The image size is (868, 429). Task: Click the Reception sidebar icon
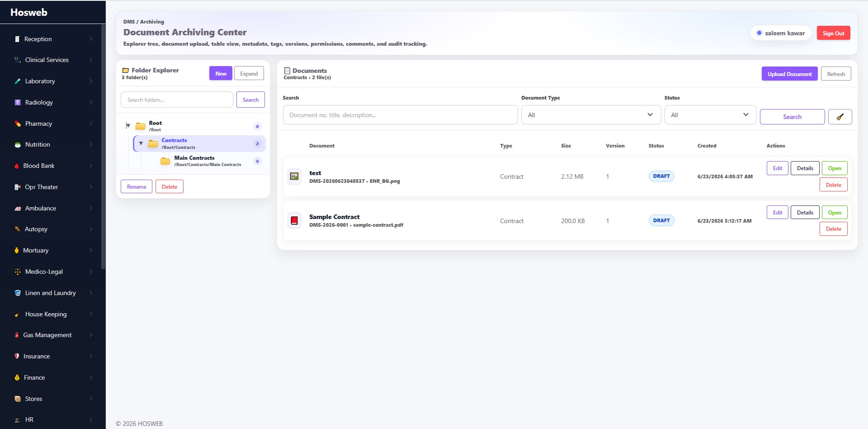[x=17, y=39]
